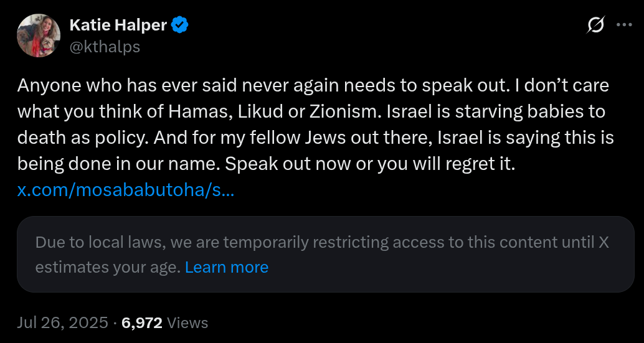
Task: Follow the x.com/mosababutoha quoted post link
Action: [126, 190]
